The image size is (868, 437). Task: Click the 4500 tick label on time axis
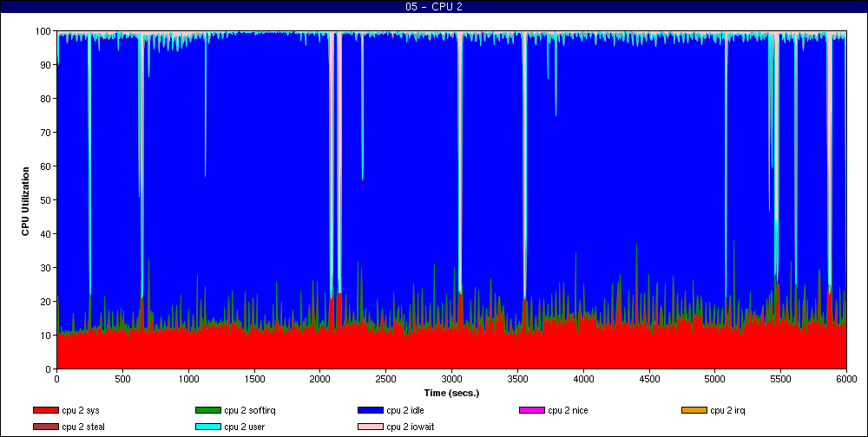coord(649,380)
